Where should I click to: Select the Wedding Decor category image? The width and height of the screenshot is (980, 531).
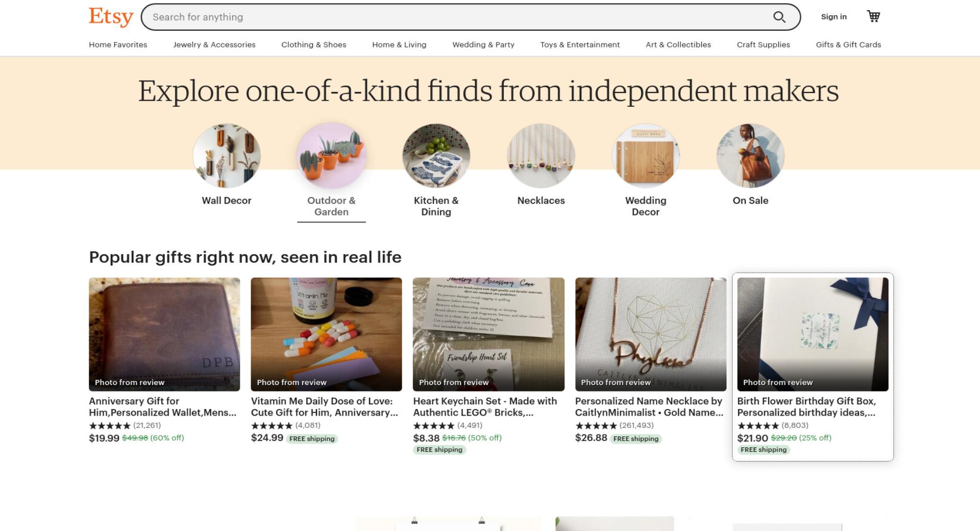646,156
